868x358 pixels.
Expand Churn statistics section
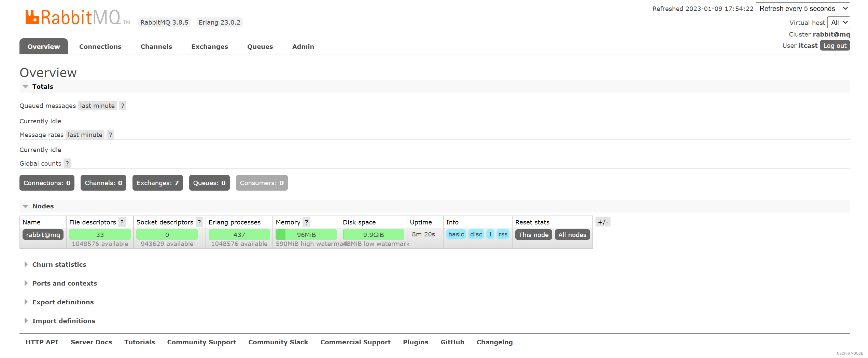(59, 264)
